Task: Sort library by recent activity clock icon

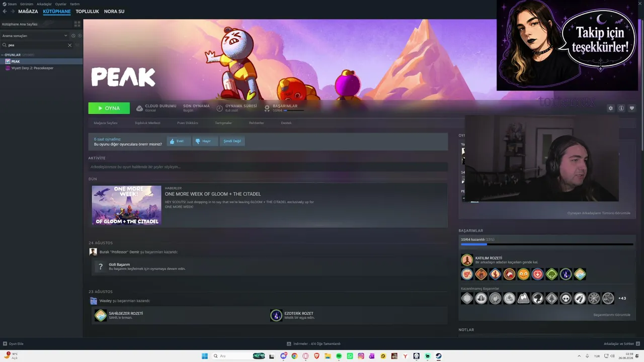Action: tap(73, 36)
